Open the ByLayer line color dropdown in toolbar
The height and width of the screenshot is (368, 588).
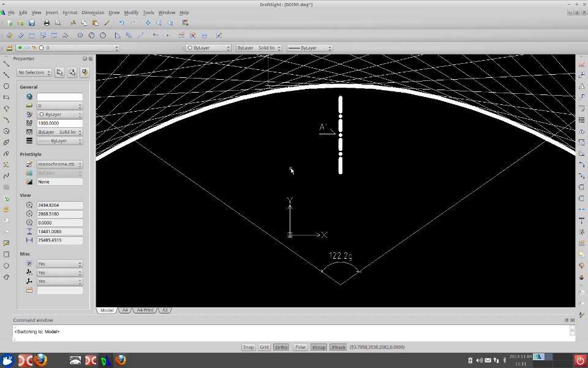click(x=208, y=48)
